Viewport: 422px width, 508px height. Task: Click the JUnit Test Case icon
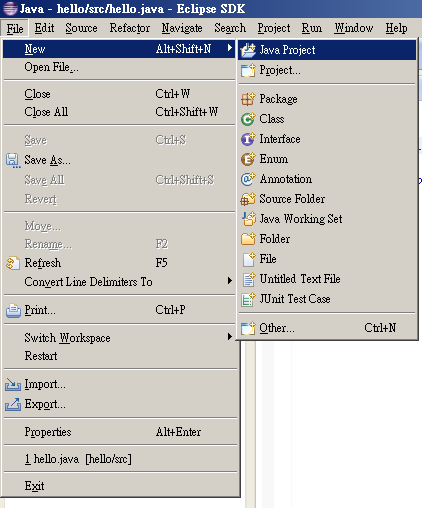[x=248, y=299]
